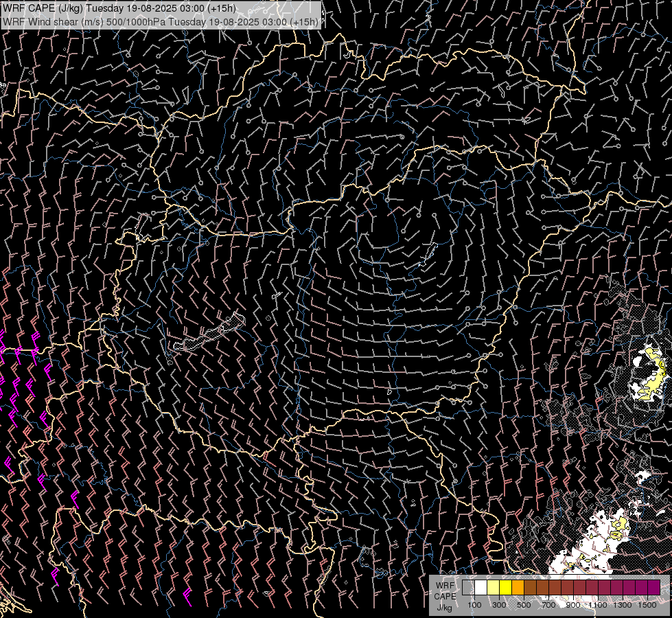Click the legend value 1500
The height and width of the screenshot is (618, 672).
pos(647,605)
